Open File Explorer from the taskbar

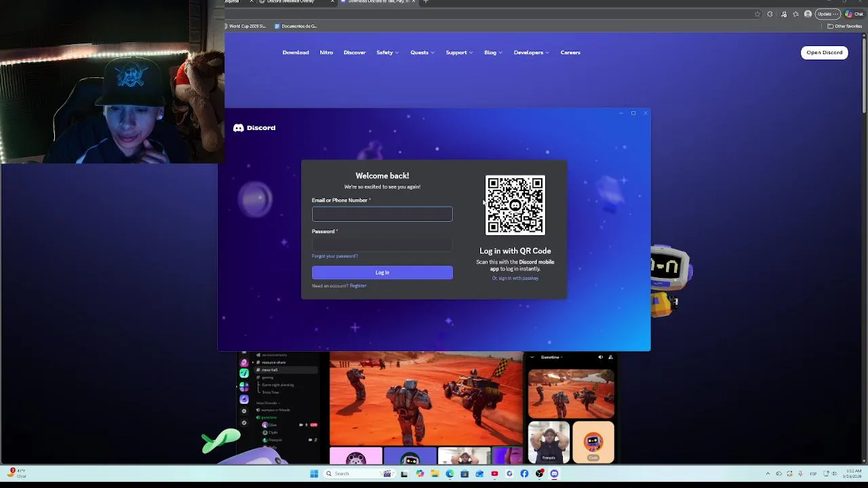click(x=435, y=474)
